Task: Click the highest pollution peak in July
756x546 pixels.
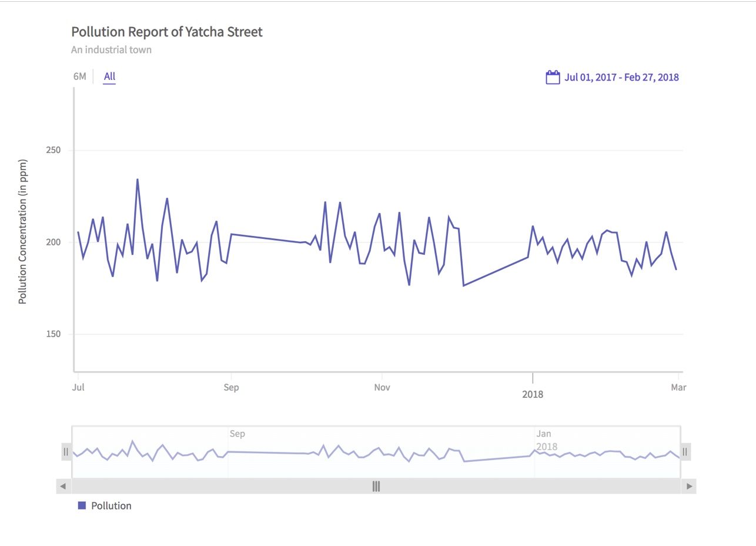Action: (138, 179)
